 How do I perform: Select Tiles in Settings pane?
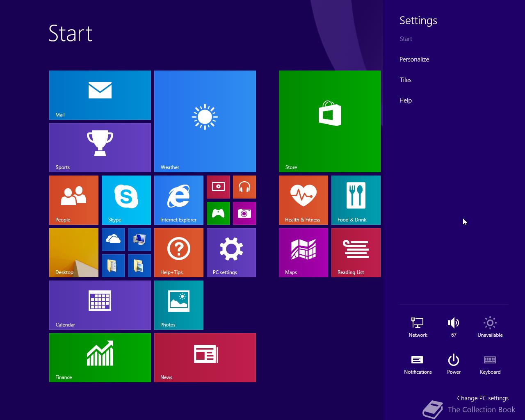click(406, 80)
